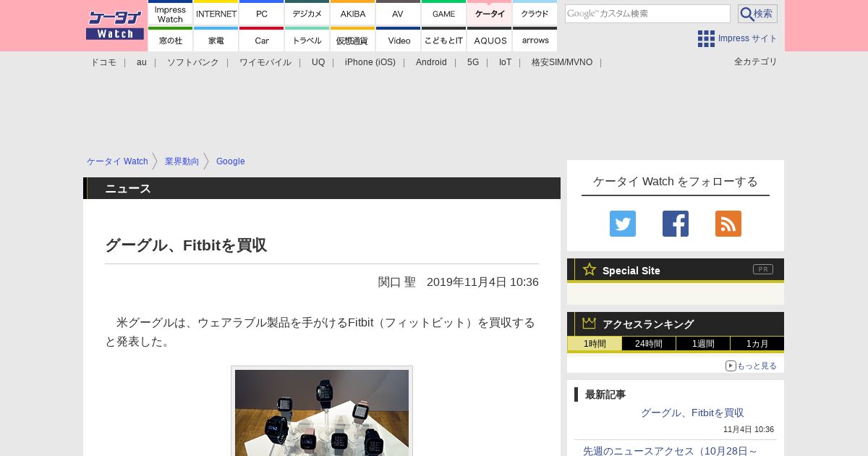The image size is (868, 456).
Task: Go to the ソフトバンク category
Action: [x=193, y=62]
